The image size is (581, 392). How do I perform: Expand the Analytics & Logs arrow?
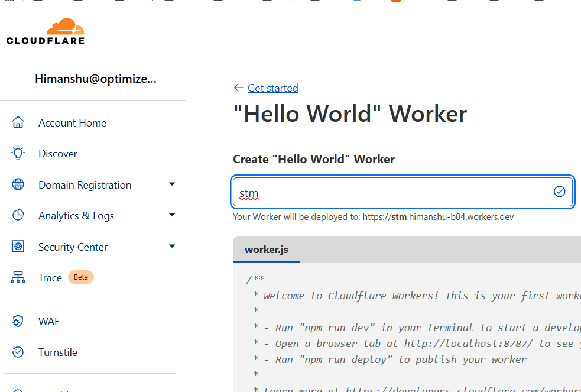(x=172, y=215)
